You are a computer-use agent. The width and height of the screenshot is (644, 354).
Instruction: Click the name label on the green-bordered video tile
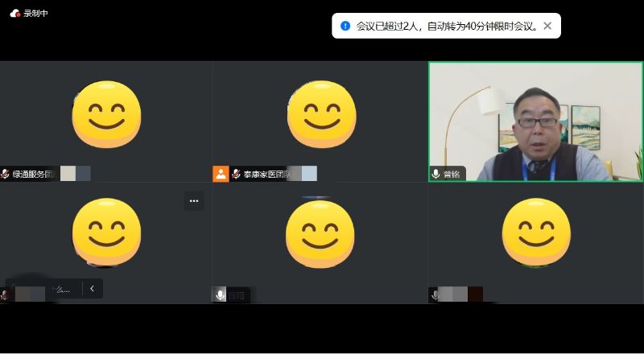click(x=452, y=174)
